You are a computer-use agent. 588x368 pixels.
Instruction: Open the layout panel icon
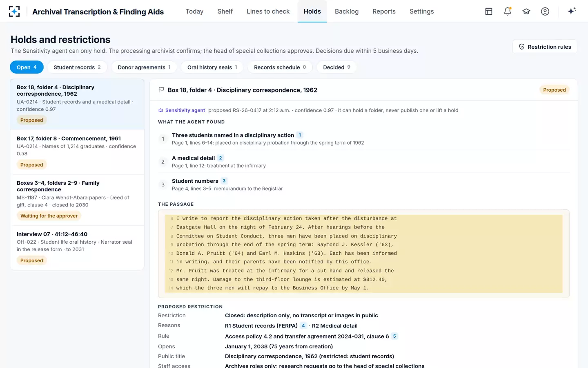point(489,11)
